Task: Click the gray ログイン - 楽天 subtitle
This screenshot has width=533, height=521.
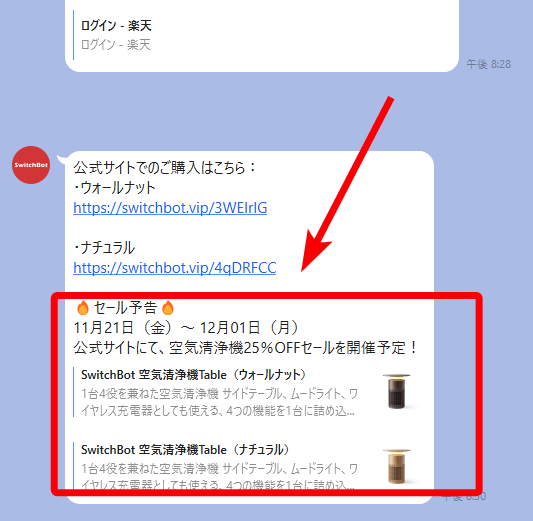Action: coord(116,45)
